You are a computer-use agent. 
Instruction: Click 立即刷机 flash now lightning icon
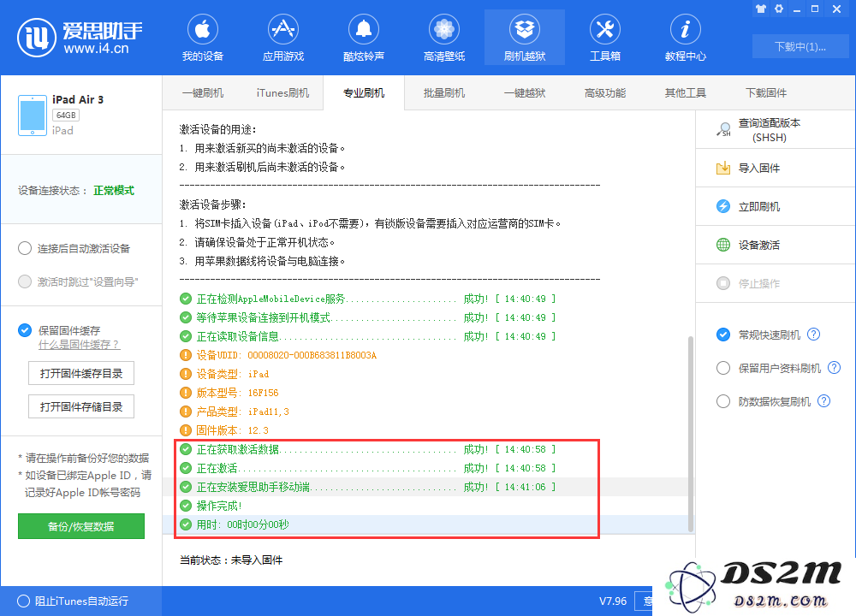coord(723,206)
